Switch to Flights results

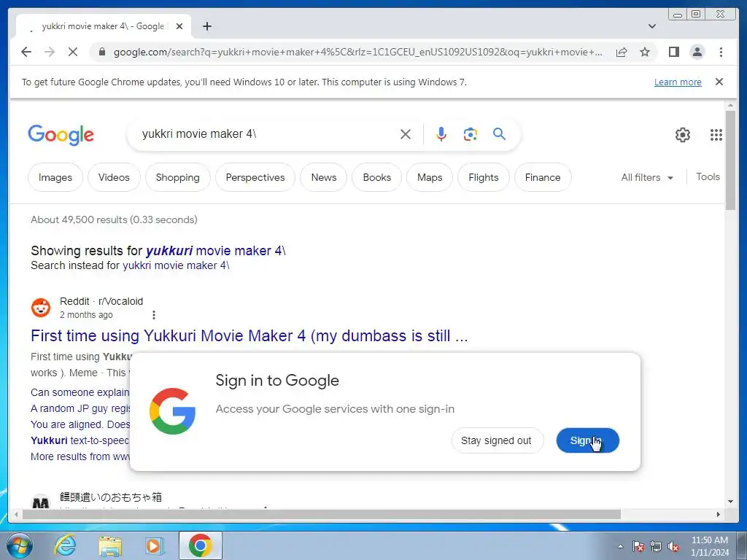pos(484,177)
